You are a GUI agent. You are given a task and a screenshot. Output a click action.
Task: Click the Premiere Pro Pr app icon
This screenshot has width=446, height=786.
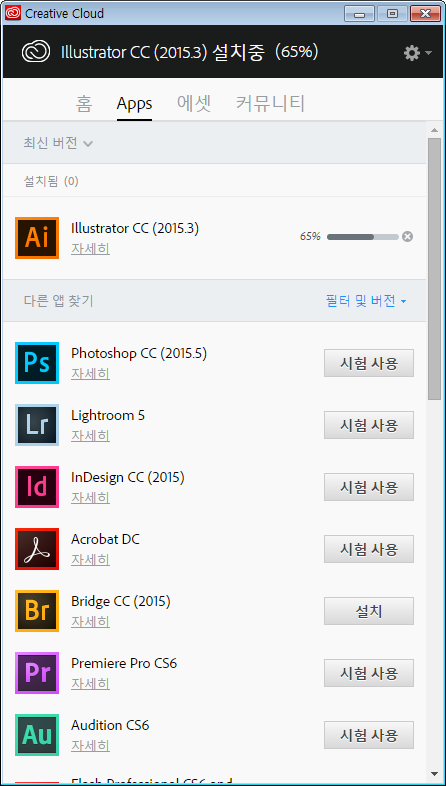point(37,673)
